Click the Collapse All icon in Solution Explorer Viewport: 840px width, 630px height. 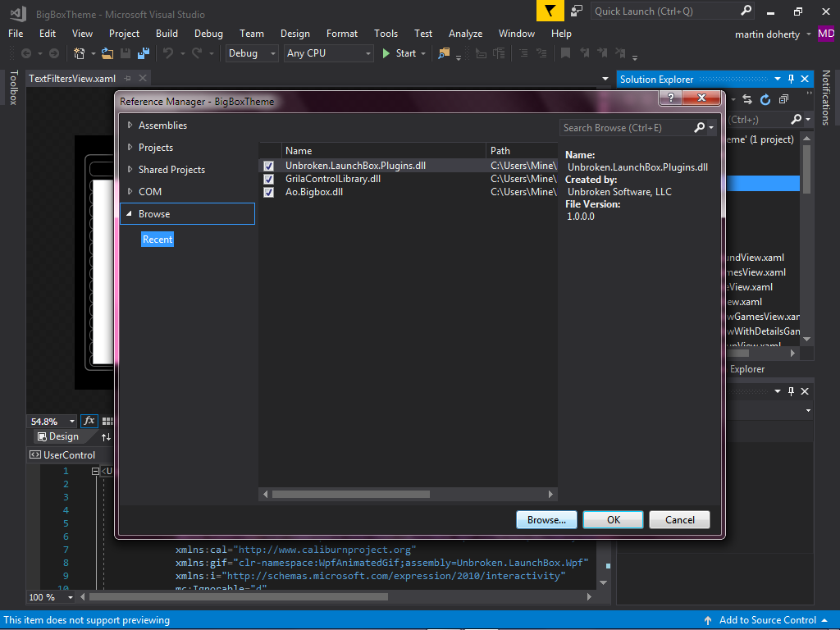[783, 99]
